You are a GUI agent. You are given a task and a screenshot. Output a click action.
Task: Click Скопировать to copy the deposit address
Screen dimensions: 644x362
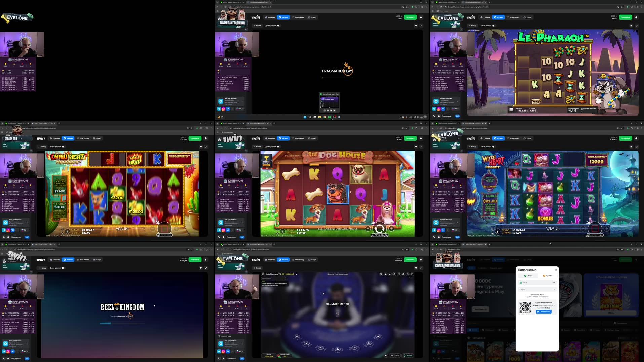pos(544,312)
